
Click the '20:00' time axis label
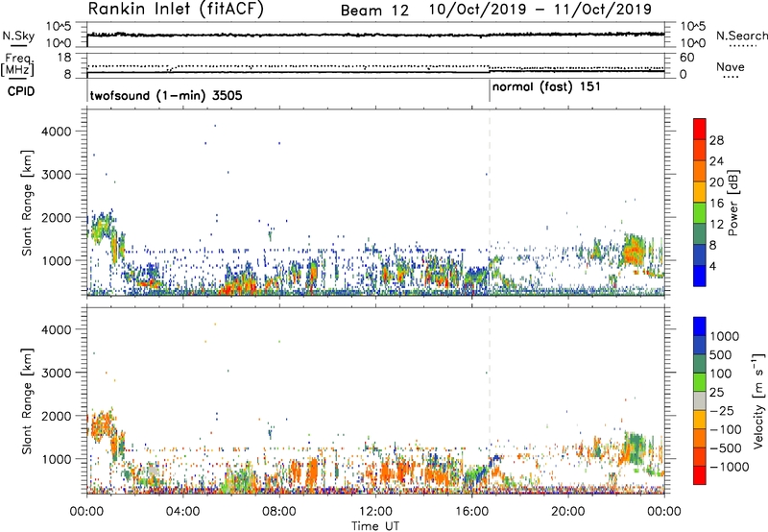pos(568,512)
